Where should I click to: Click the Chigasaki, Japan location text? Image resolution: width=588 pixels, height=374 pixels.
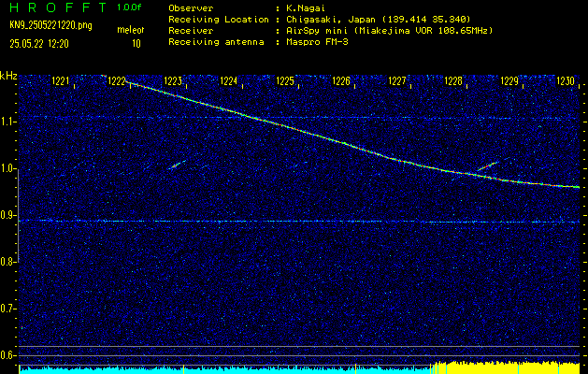[379, 19]
